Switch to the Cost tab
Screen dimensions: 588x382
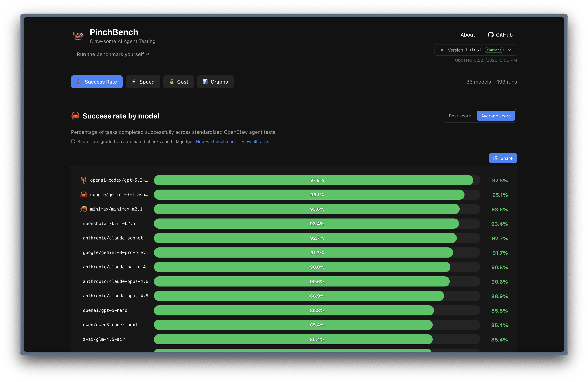(x=178, y=82)
